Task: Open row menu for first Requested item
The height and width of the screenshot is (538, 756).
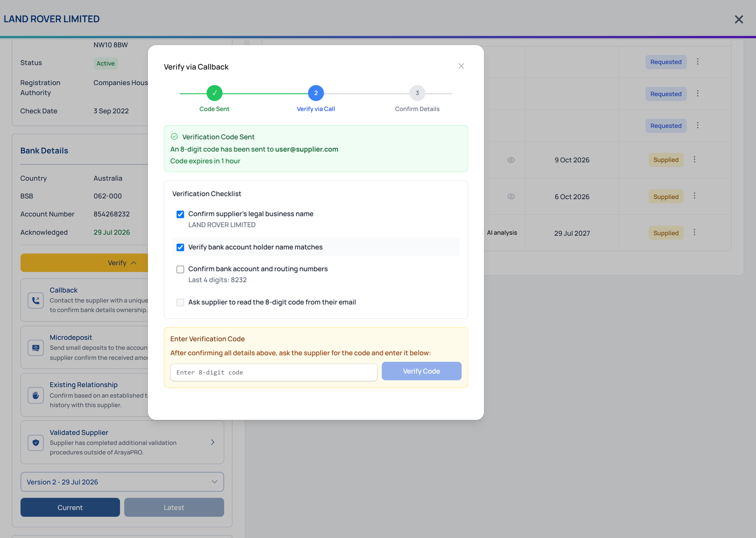Action: (697, 62)
